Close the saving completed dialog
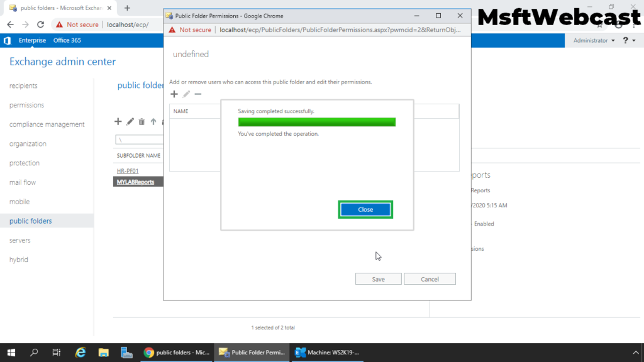Screen dimensions: 644x362 (x=365, y=209)
